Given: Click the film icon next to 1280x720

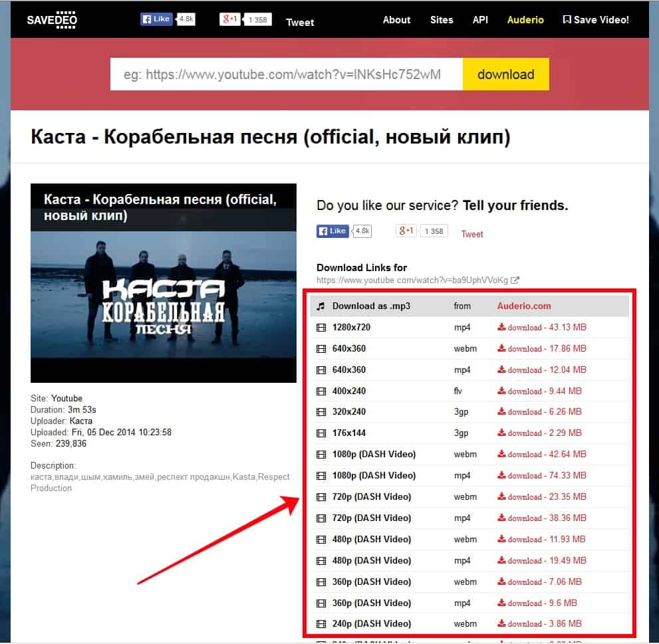Looking at the screenshot, I should (321, 328).
